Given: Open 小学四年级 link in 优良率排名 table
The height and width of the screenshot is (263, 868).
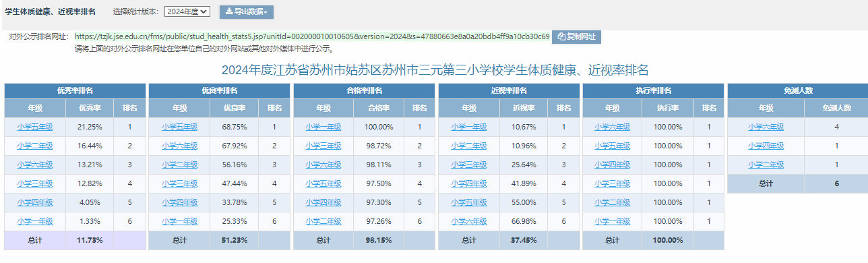Looking at the screenshot, I should [x=179, y=202].
